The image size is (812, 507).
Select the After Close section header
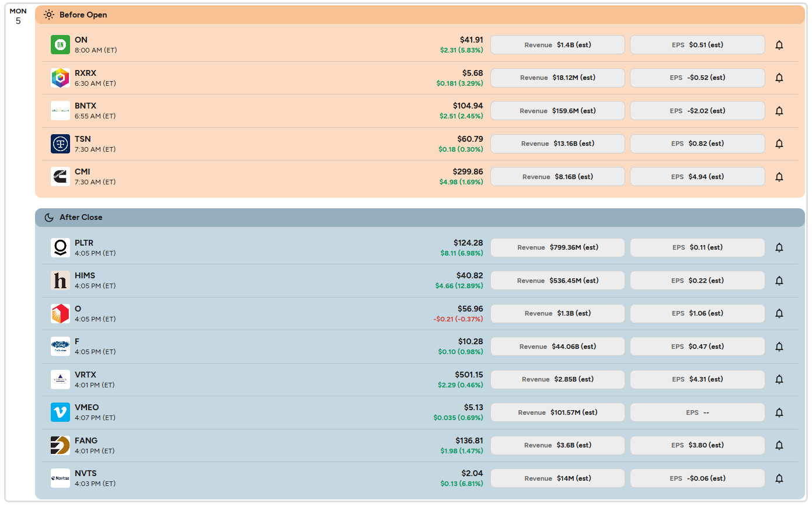pyautogui.click(x=420, y=217)
